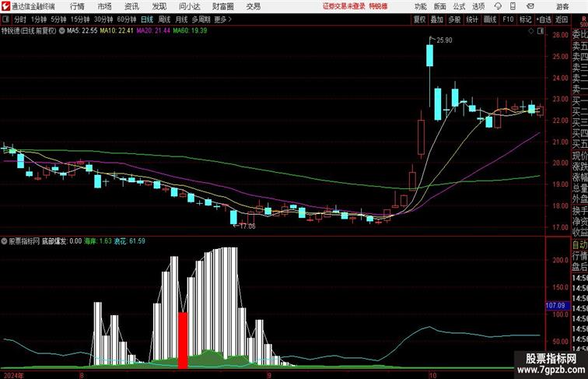
Task: Click the 游客 user label
Action: click(562, 6)
